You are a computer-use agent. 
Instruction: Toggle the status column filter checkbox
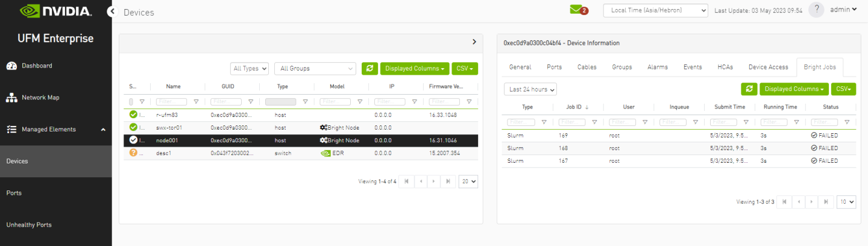pos(131,102)
